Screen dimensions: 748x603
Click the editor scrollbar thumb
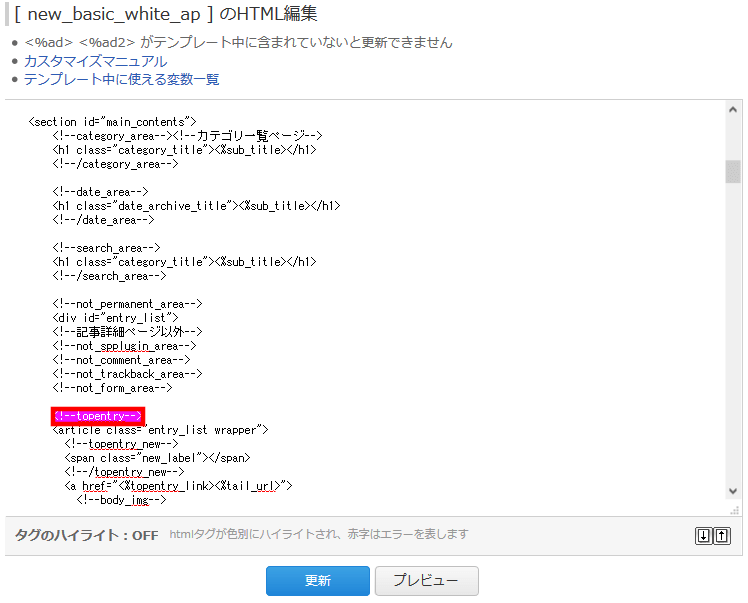click(x=733, y=172)
